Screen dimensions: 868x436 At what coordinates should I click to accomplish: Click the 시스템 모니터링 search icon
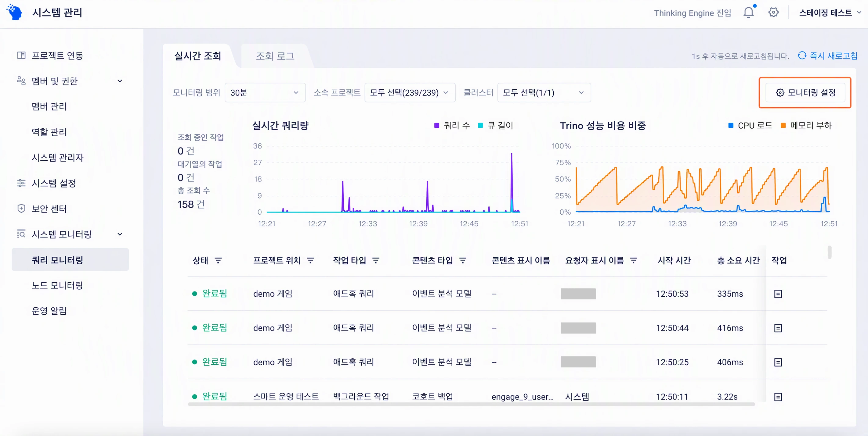[x=21, y=234]
